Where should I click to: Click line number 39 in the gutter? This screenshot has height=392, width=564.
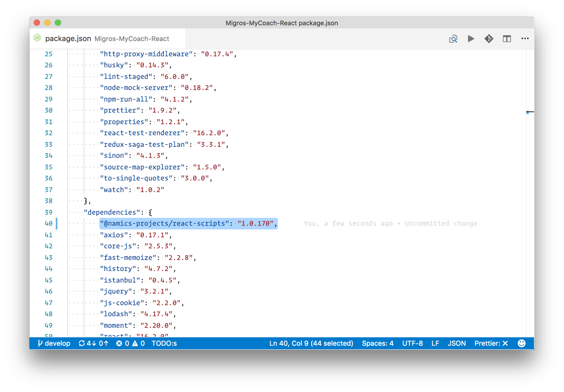click(48, 212)
